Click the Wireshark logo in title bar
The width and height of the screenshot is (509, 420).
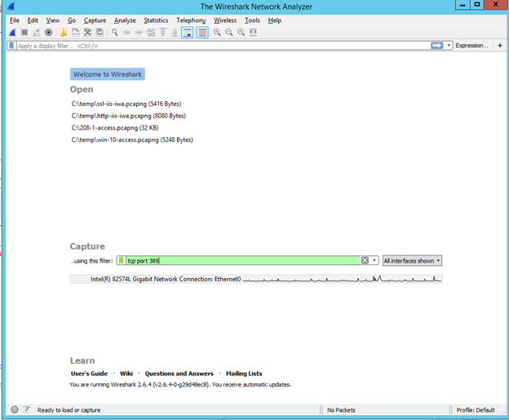11,7
